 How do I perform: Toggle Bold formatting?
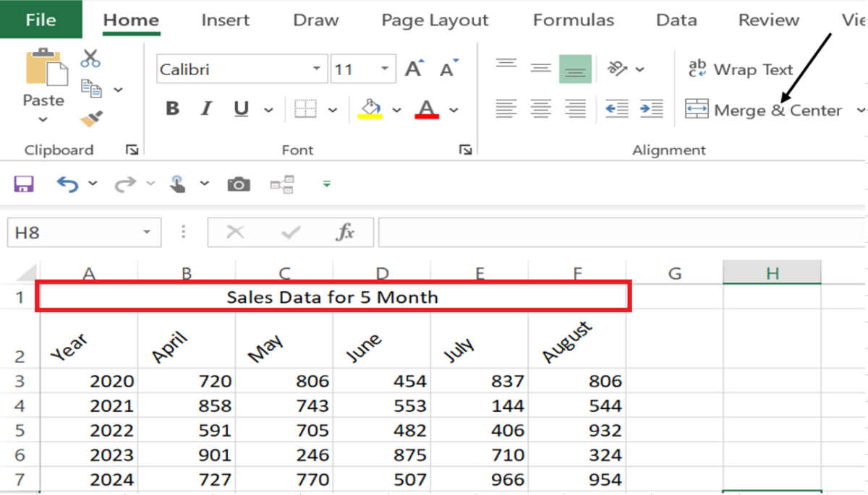tap(172, 109)
